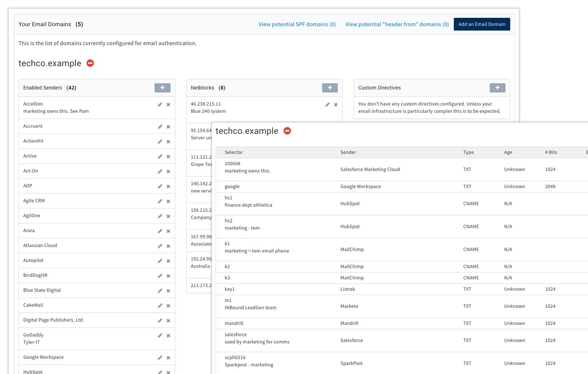Edit the AgilOne sender

[x=160, y=216]
